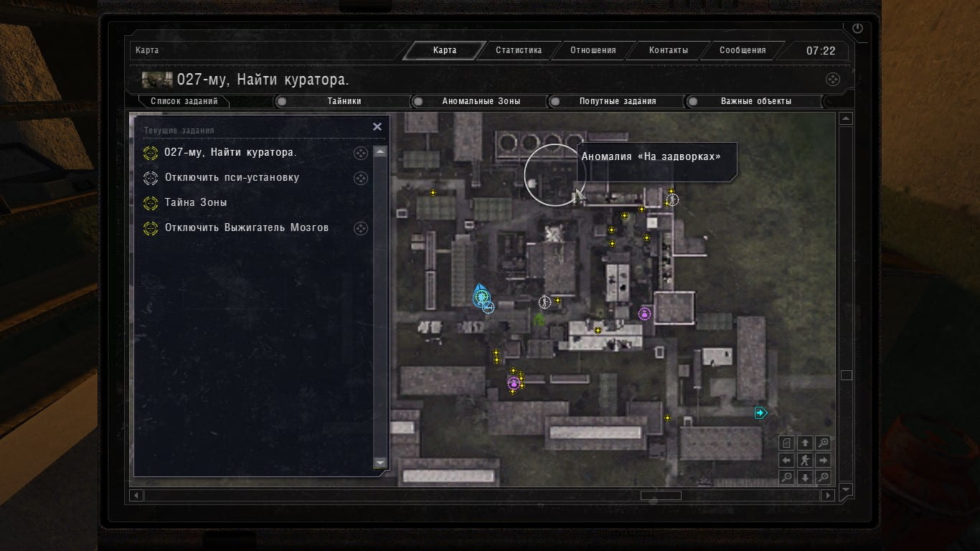
Task: Click map vertical scrollbar up arrow
Action: [x=846, y=119]
